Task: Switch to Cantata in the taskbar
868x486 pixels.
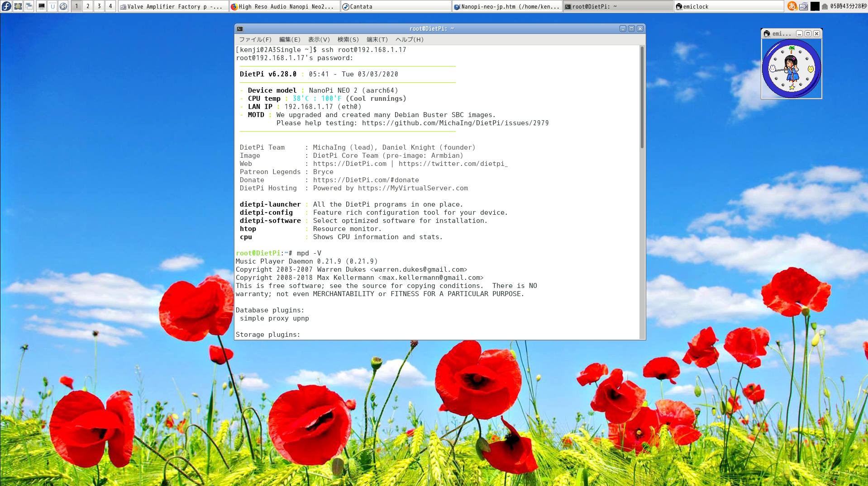Action: point(396,6)
